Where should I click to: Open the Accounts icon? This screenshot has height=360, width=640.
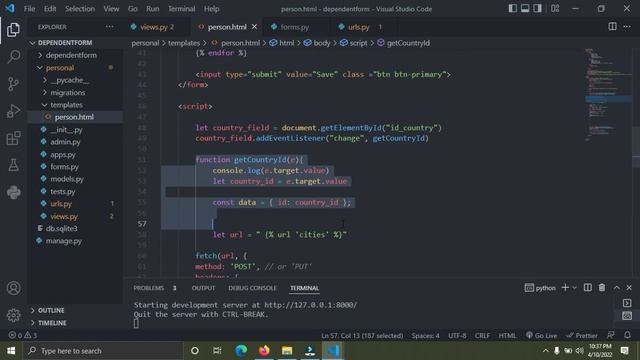pos(13,288)
